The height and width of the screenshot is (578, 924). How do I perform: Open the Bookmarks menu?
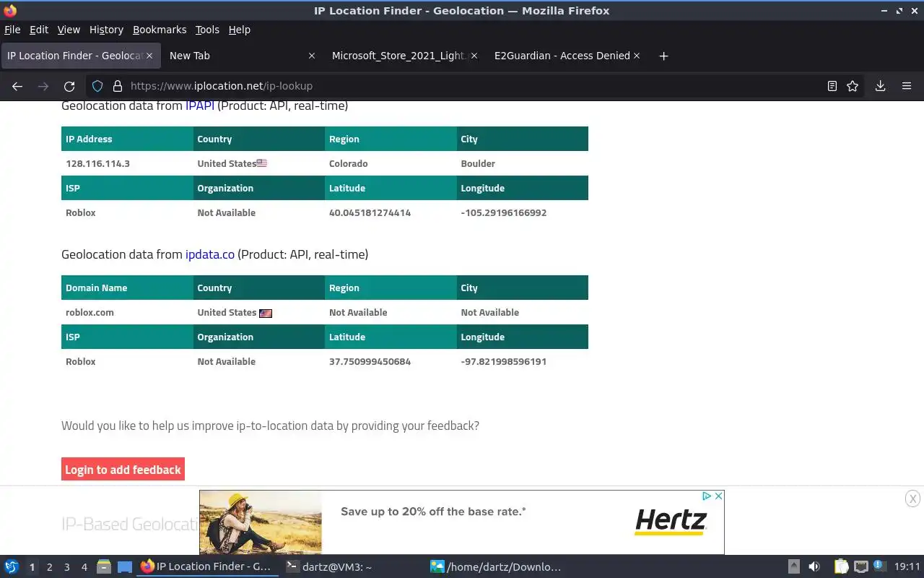tap(160, 30)
